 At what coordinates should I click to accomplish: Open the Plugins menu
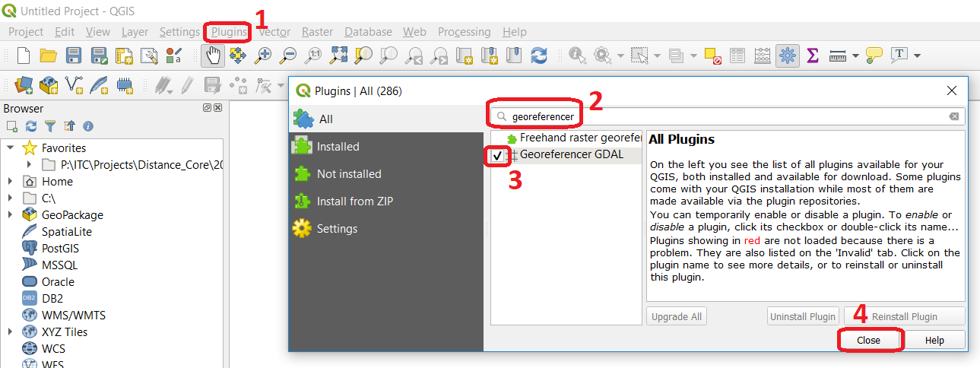pyautogui.click(x=230, y=32)
